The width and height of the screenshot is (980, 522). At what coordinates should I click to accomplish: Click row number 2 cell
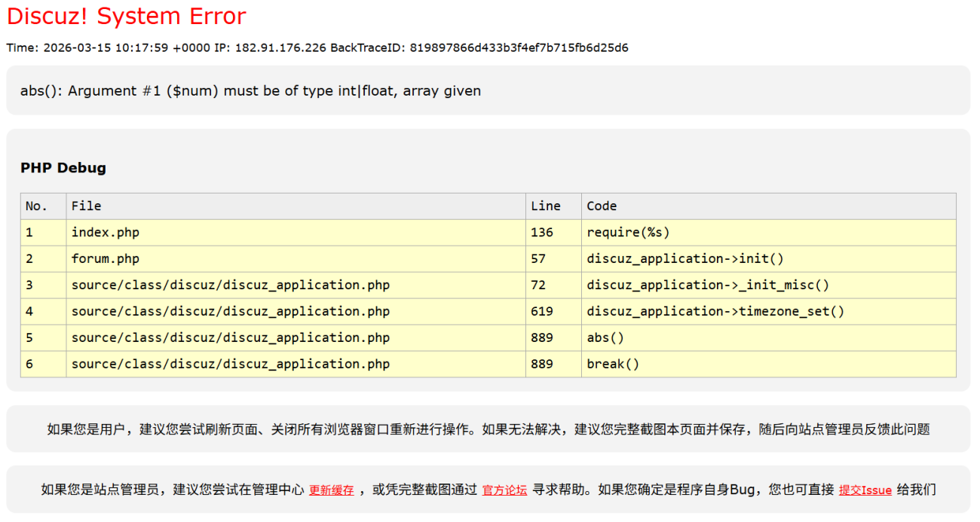44,259
